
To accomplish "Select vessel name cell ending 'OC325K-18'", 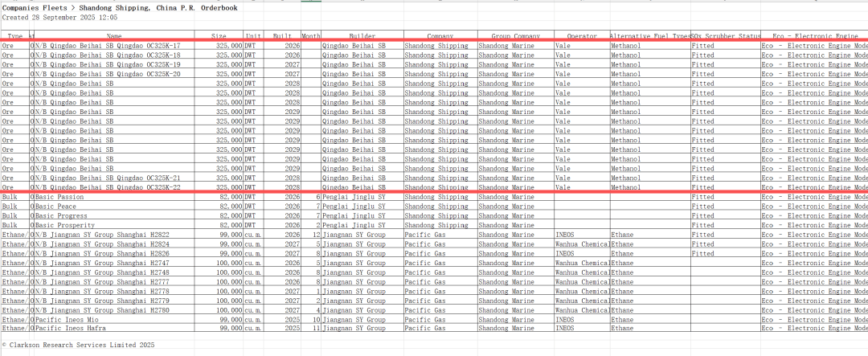I will (114, 55).
